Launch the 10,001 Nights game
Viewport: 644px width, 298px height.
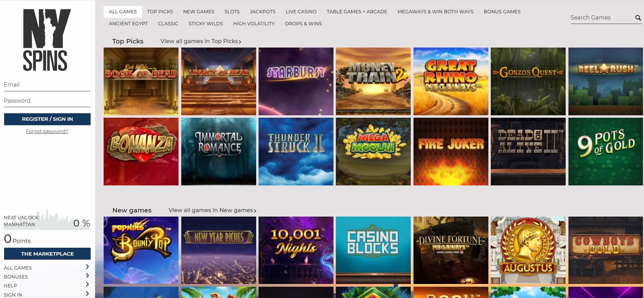click(296, 250)
